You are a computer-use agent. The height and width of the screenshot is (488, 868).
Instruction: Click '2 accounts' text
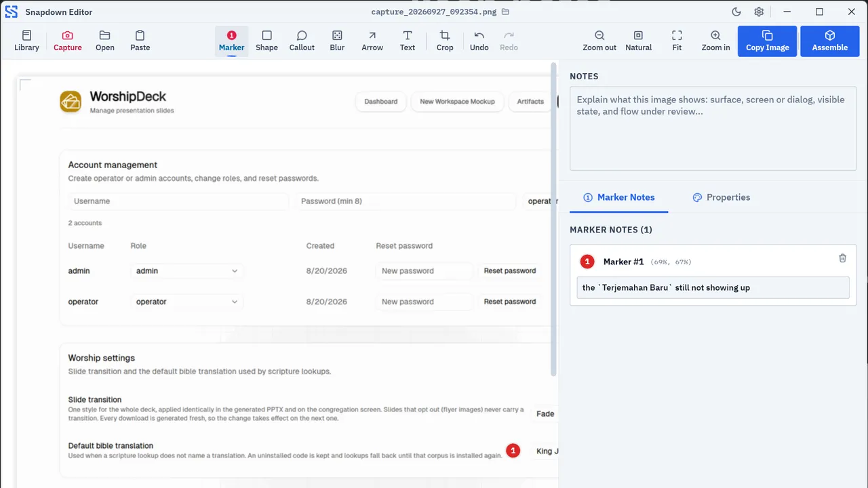point(85,223)
